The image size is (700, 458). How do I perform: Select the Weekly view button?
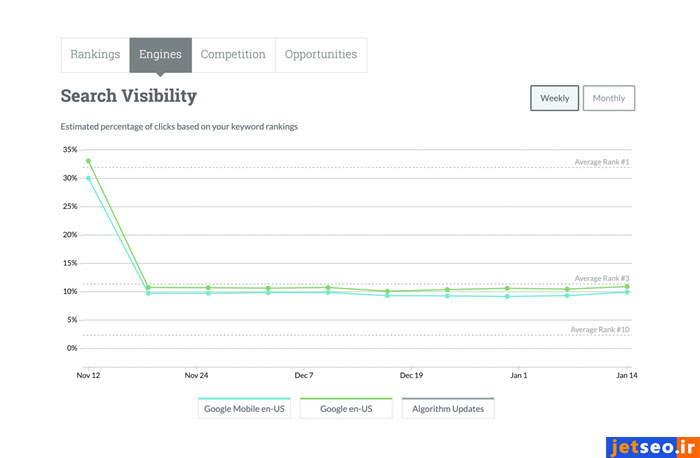554,98
